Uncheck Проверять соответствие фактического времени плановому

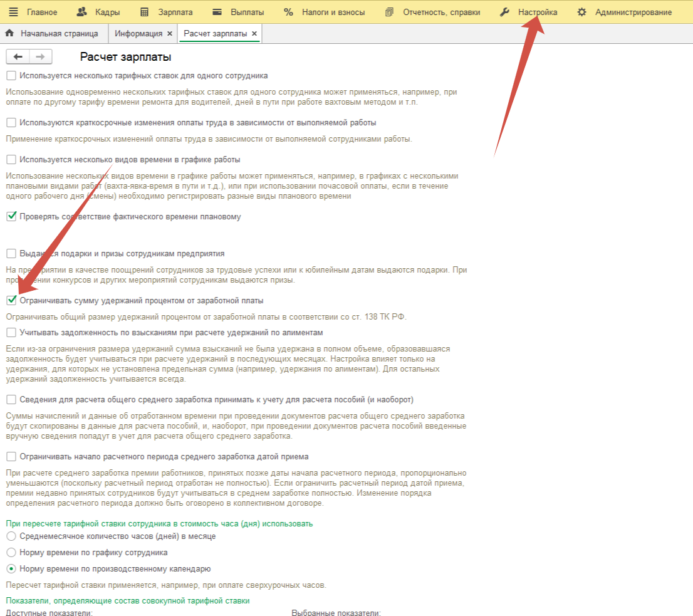tap(11, 217)
